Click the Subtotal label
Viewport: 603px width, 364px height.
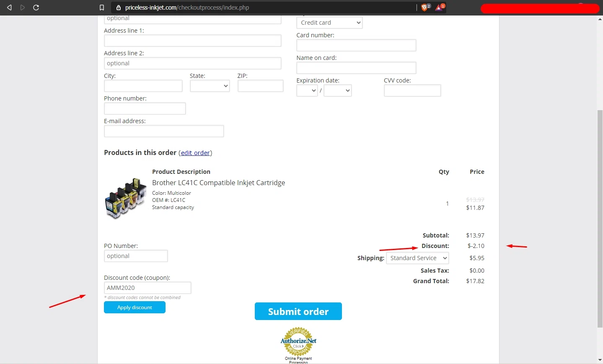[x=436, y=235]
